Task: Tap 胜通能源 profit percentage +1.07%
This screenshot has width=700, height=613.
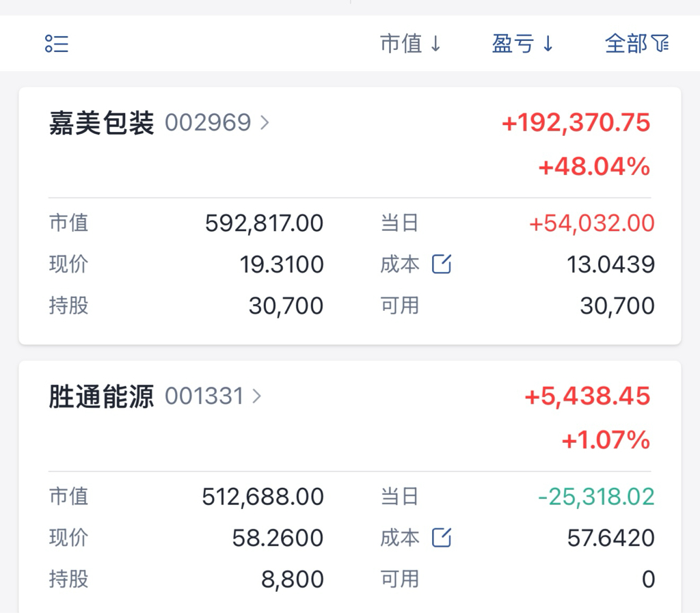Action: (606, 440)
